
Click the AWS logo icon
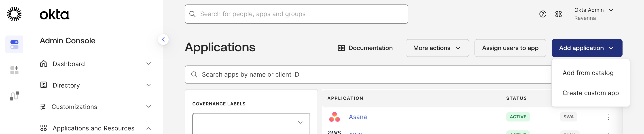tap(335, 132)
